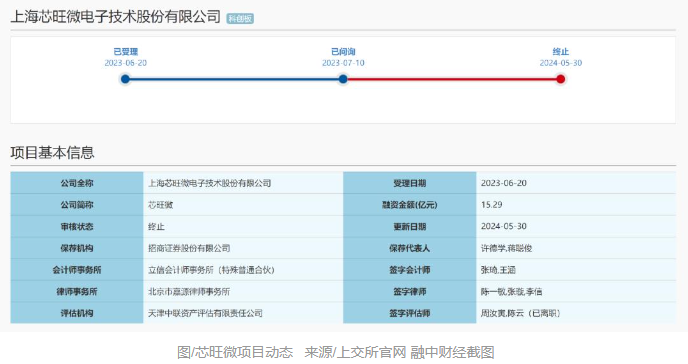Click the caption 图/芯旺微项目动态 below the table
This screenshot has width=688, height=364.
235,352
